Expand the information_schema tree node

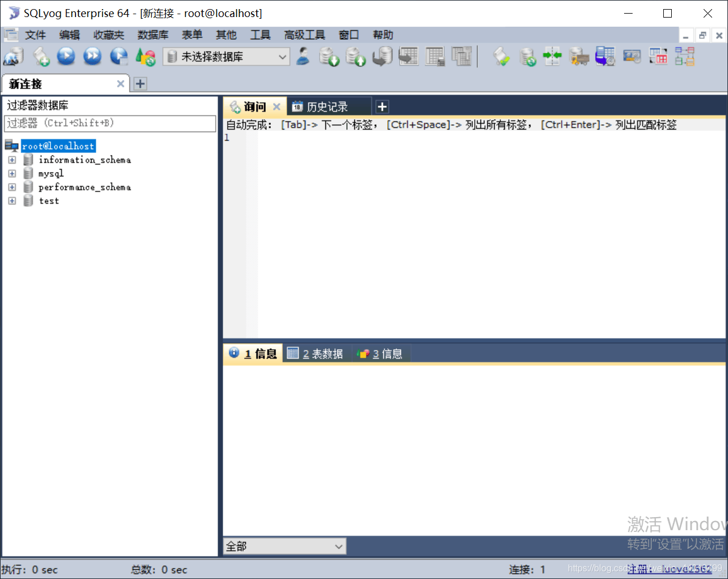click(x=12, y=160)
